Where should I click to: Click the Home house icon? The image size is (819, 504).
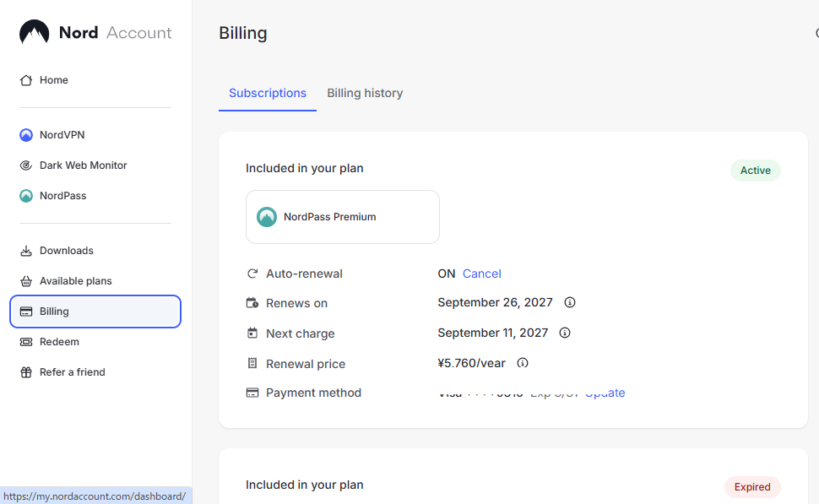coord(26,80)
